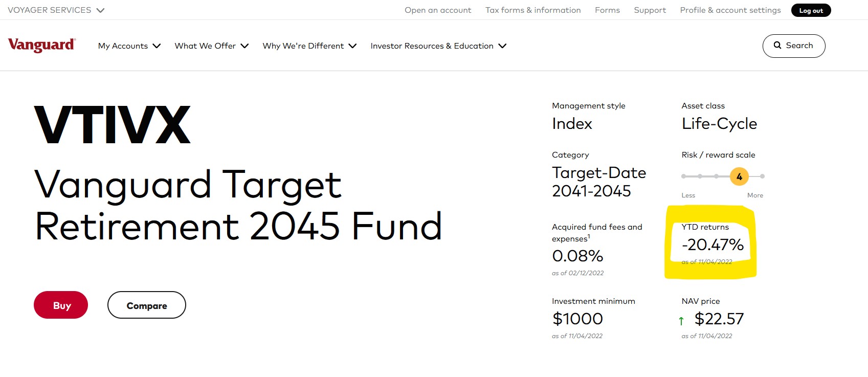This screenshot has width=868, height=377.
Task: Click the red Buy button
Action: [61, 305]
